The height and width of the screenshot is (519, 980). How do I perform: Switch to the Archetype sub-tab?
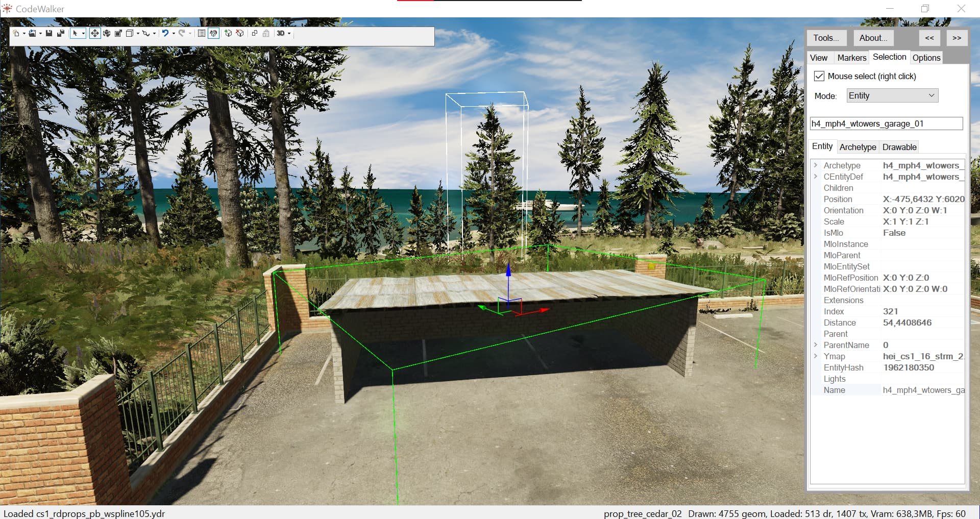tap(857, 147)
